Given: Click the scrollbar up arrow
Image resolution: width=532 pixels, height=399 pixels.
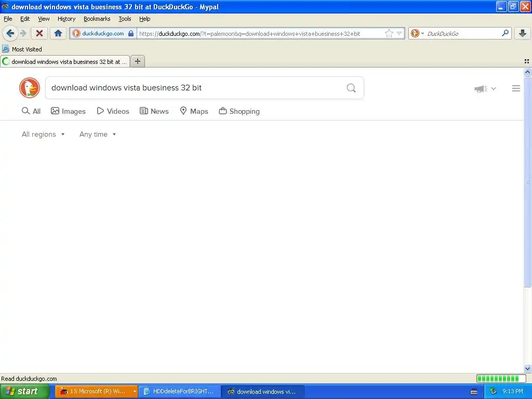Looking at the screenshot, I should (527, 72).
